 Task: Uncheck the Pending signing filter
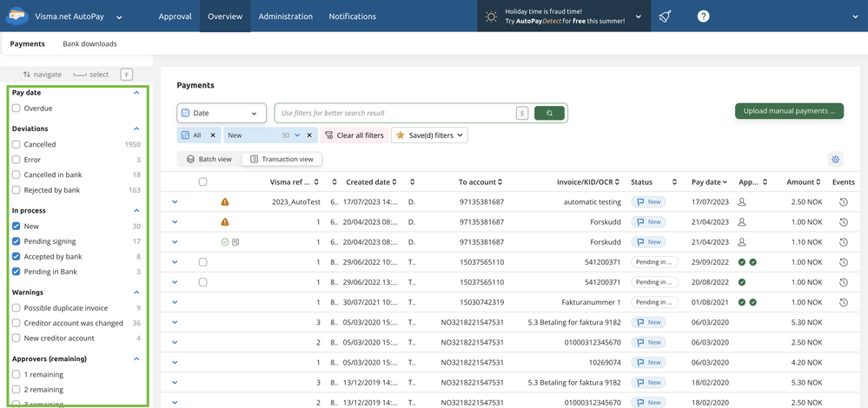[x=17, y=241]
